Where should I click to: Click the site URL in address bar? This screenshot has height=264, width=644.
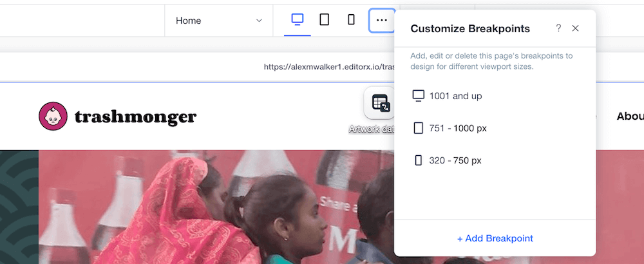click(x=329, y=67)
